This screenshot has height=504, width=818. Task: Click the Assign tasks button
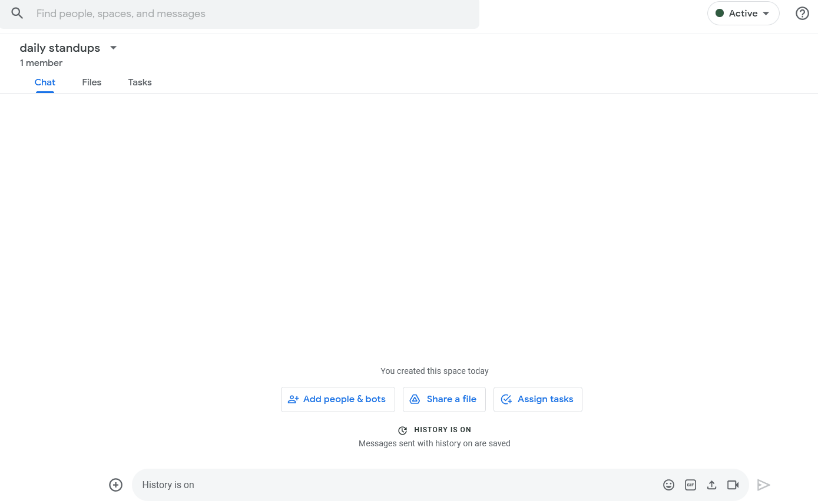pyautogui.click(x=538, y=399)
